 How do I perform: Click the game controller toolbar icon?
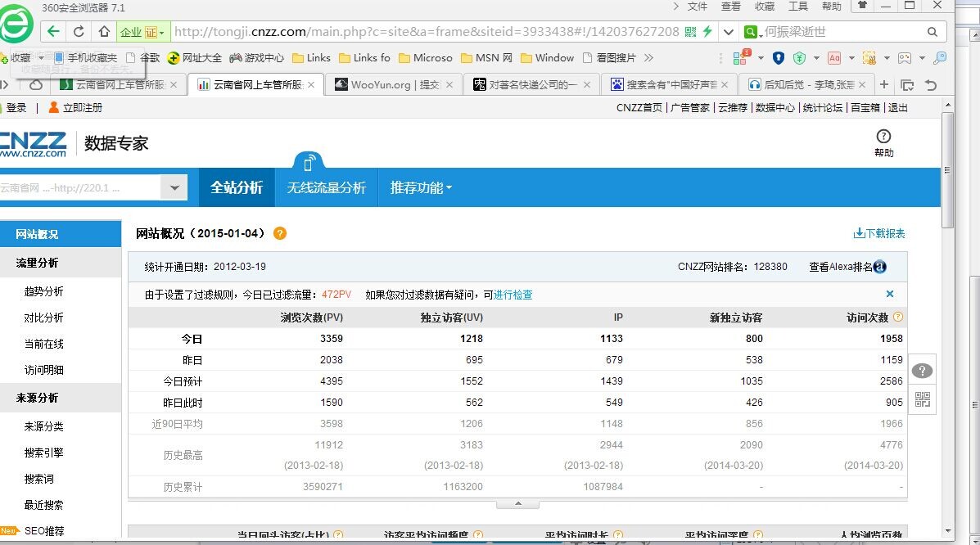(x=905, y=58)
